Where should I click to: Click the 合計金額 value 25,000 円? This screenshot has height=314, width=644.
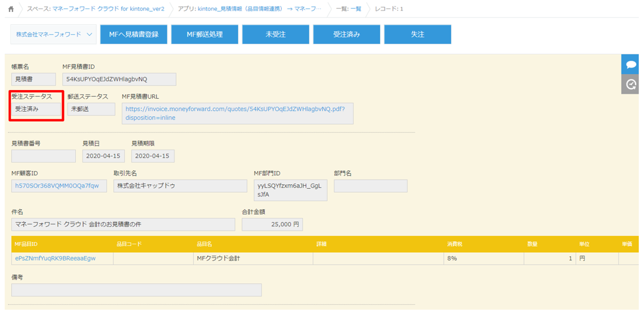coord(273,224)
